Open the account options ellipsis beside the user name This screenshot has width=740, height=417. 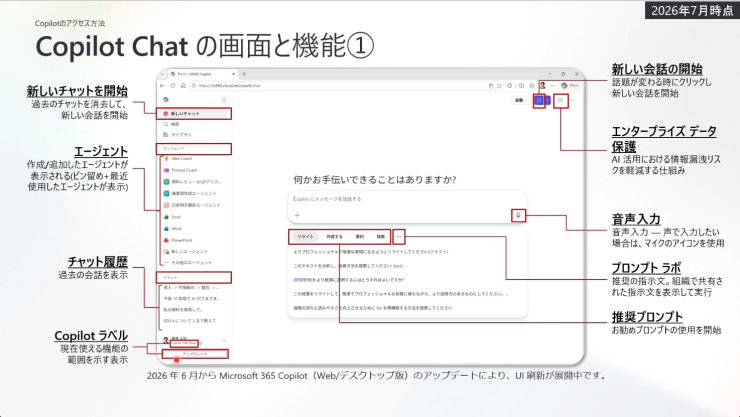pyautogui.click(x=224, y=340)
